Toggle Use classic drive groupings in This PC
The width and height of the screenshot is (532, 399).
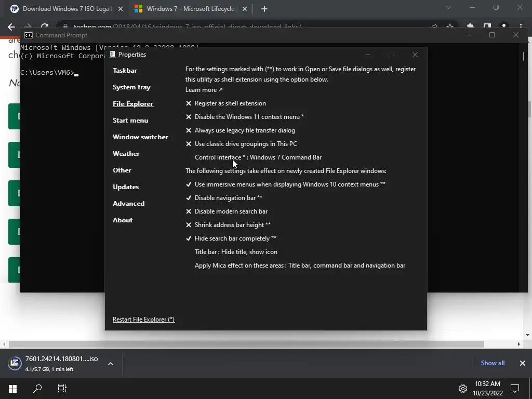tap(241, 144)
